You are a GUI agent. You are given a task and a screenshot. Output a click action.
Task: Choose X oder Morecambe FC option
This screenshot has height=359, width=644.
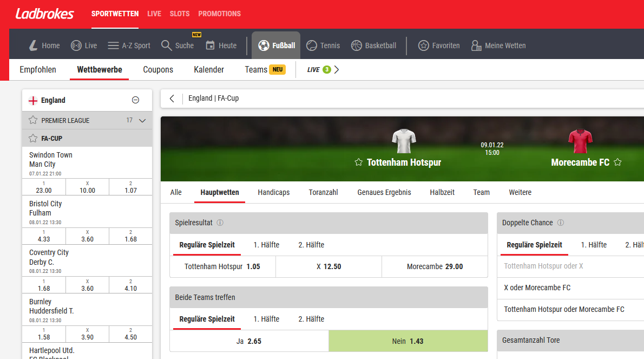coord(570,288)
